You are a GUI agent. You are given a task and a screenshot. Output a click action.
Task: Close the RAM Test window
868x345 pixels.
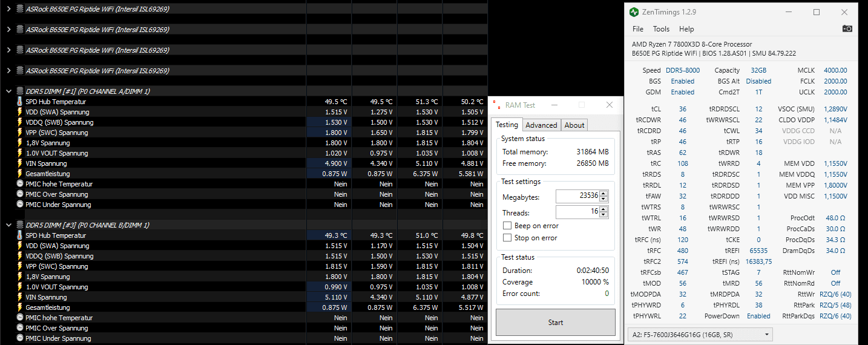click(x=610, y=105)
